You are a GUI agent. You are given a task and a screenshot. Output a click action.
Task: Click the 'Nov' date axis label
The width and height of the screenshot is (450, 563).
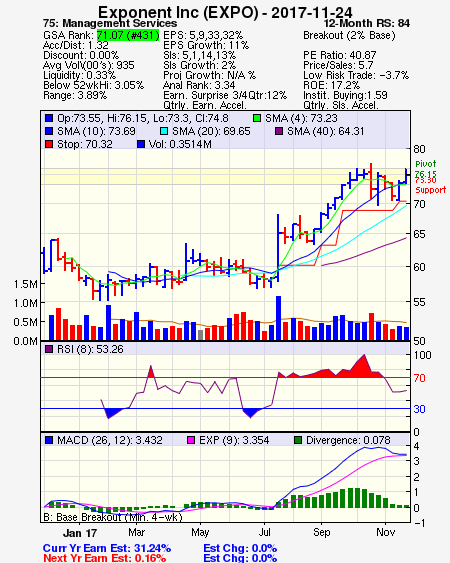click(385, 532)
